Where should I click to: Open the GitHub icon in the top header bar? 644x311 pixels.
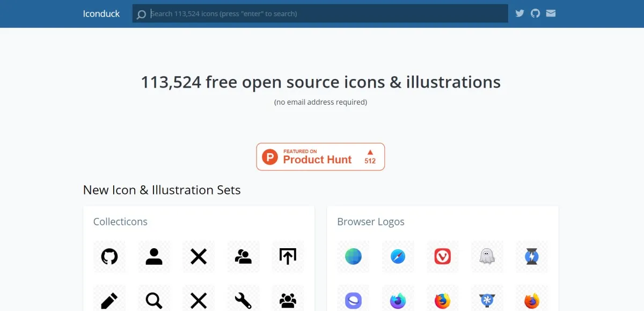pos(535,13)
